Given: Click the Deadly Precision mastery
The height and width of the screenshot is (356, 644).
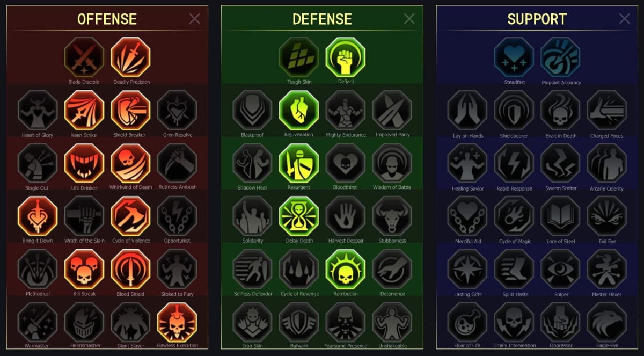Looking at the screenshot, I should coord(130,57).
